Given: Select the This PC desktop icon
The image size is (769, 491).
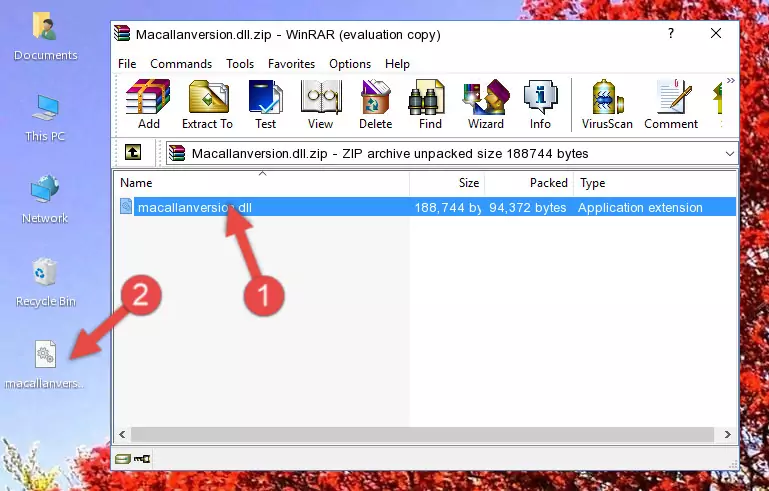Looking at the screenshot, I should [x=45, y=118].
